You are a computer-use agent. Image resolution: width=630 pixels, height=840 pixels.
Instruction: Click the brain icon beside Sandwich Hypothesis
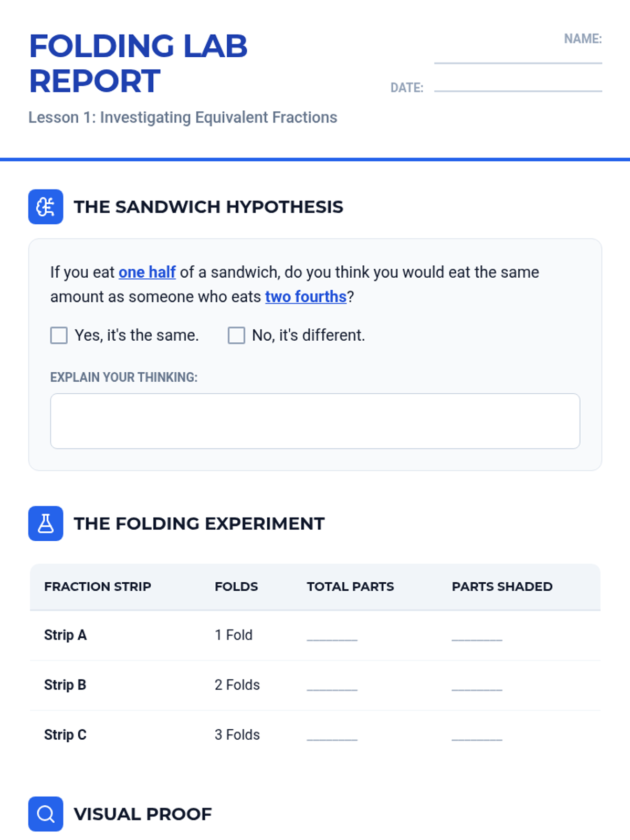click(x=46, y=207)
